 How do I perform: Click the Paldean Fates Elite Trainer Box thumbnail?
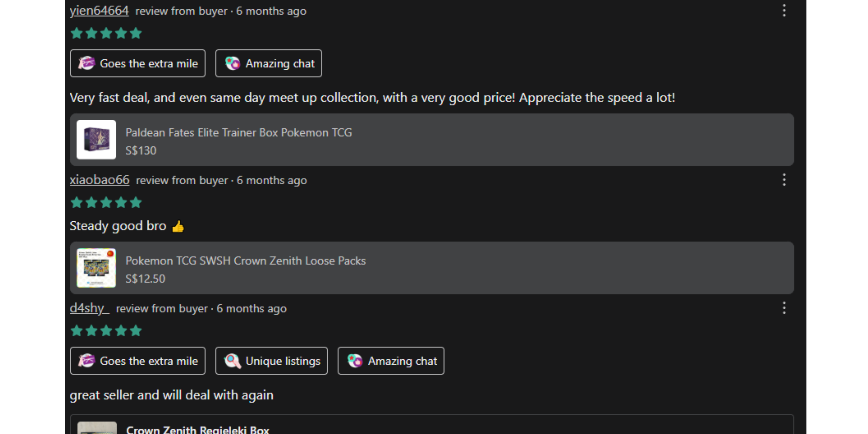[x=96, y=140]
